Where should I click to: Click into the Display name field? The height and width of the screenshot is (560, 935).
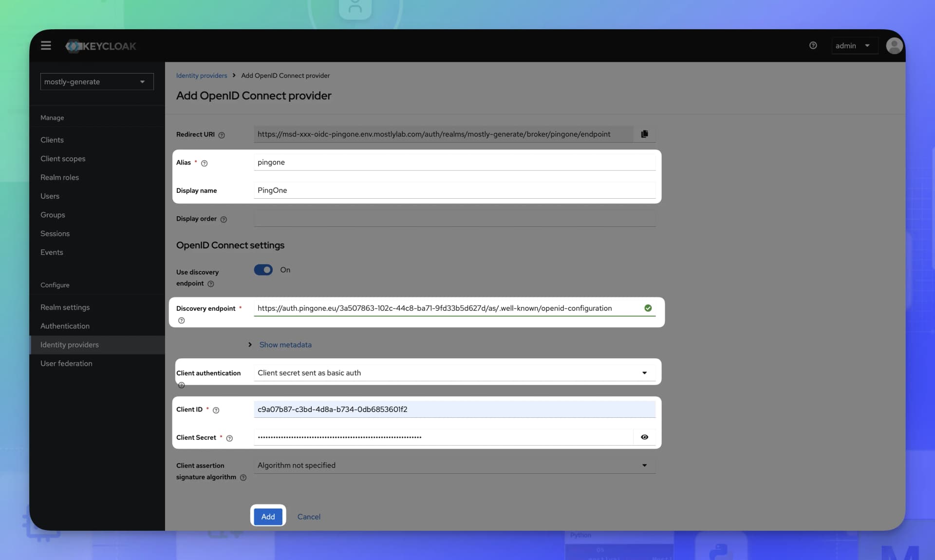tap(454, 190)
